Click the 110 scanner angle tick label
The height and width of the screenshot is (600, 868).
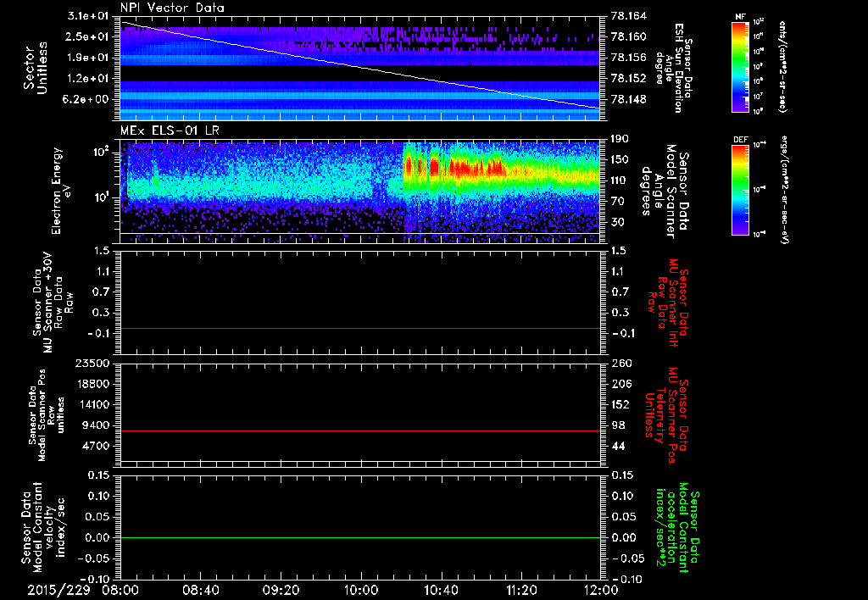coord(620,181)
